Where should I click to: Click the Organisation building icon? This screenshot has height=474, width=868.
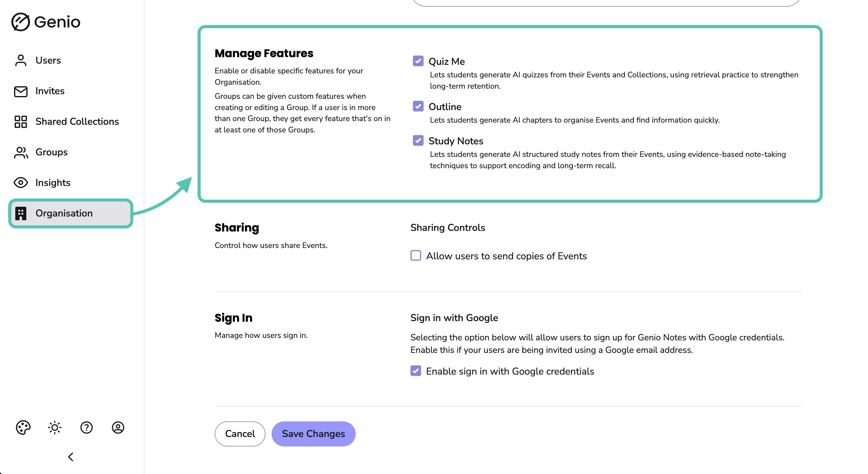click(20, 213)
